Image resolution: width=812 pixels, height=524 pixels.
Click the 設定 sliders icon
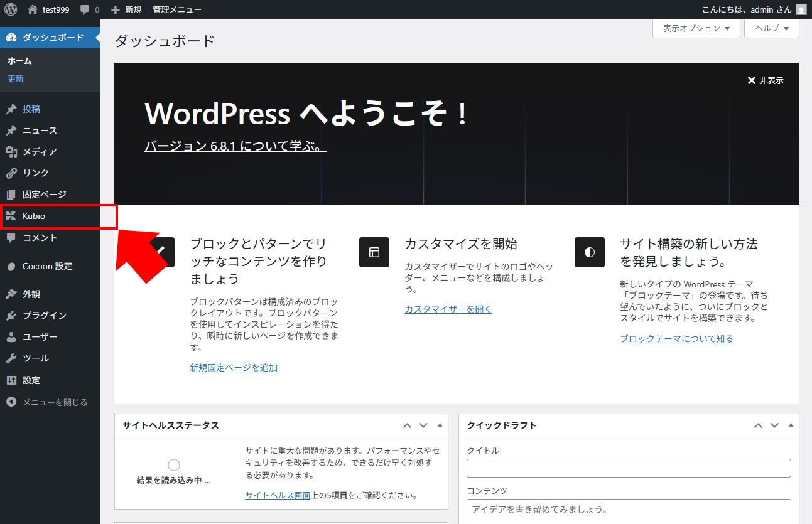click(x=11, y=380)
